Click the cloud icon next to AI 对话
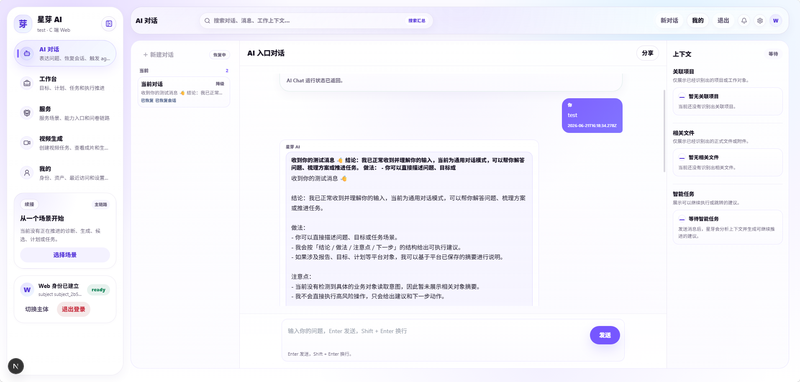The height and width of the screenshot is (382, 800). pos(27,53)
